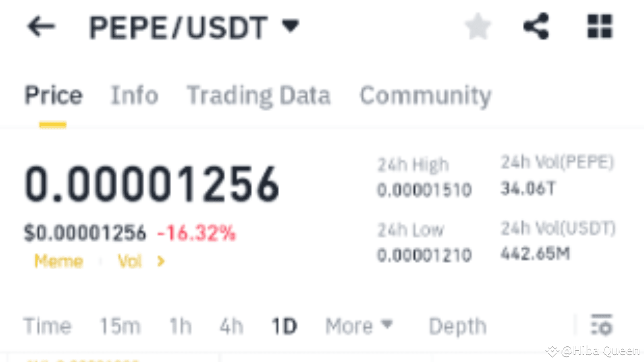Image resolution: width=644 pixels, height=362 pixels.
Task: Select the Info tab
Action: coord(134,95)
